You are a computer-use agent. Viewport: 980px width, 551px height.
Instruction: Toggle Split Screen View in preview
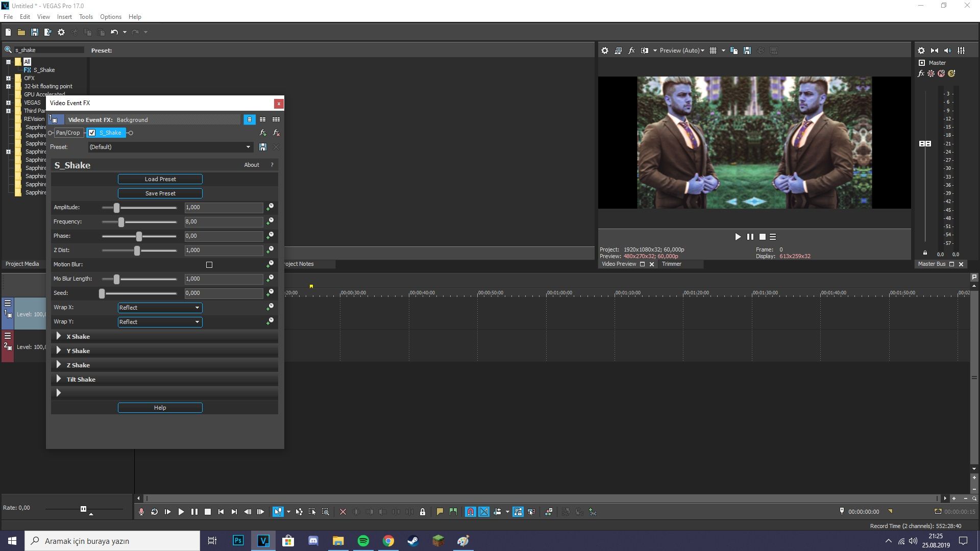645,51
